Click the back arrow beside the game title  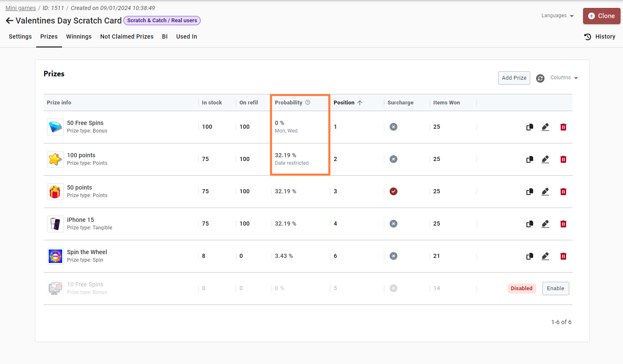pyautogui.click(x=9, y=21)
